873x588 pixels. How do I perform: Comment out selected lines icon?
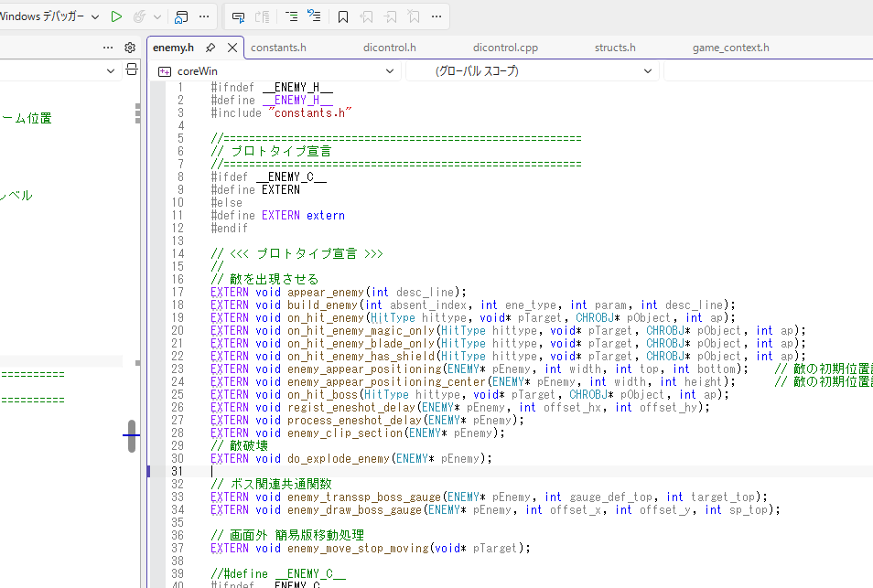point(291,16)
